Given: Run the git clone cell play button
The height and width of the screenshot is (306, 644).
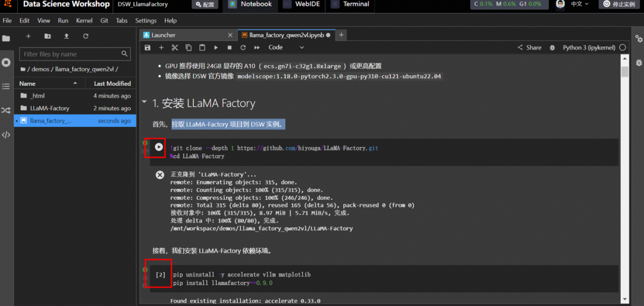Looking at the screenshot, I should 159,146.
